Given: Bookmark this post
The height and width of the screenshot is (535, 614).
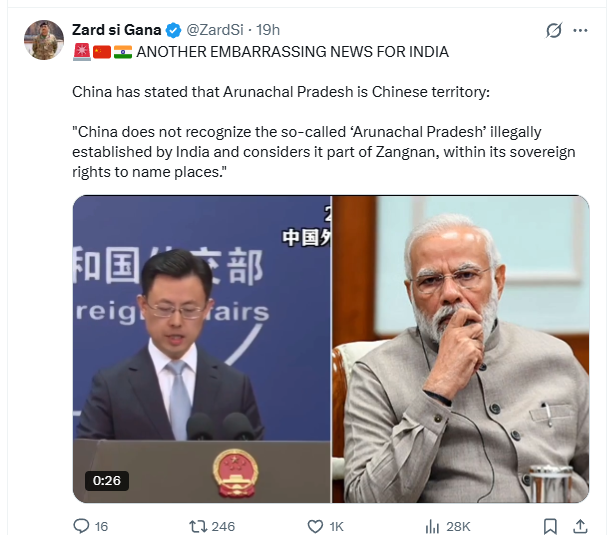Looking at the screenshot, I should (550, 526).
